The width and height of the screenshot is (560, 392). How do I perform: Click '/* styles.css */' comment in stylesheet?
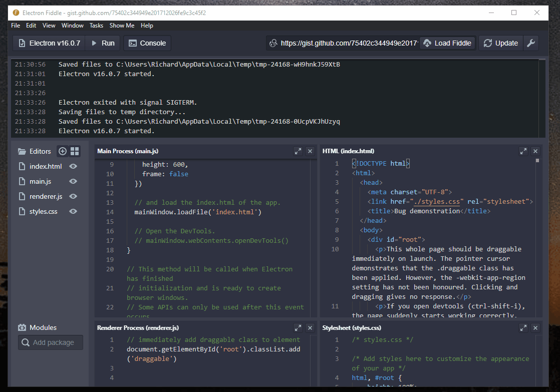pyautogui.click(x=383, y=340)
